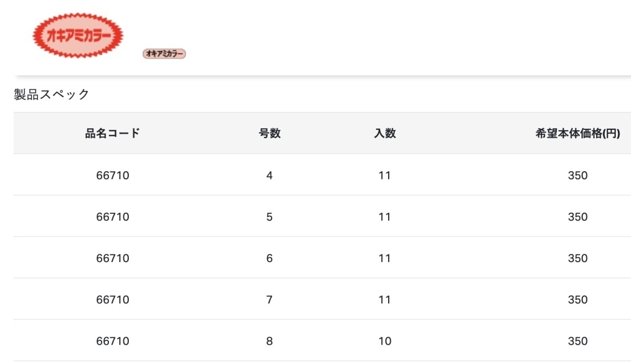Viewport: 631px width, 364px height.
Task: Click the 入数 column header
Action: pyautogui.click(x=385, y=133)
